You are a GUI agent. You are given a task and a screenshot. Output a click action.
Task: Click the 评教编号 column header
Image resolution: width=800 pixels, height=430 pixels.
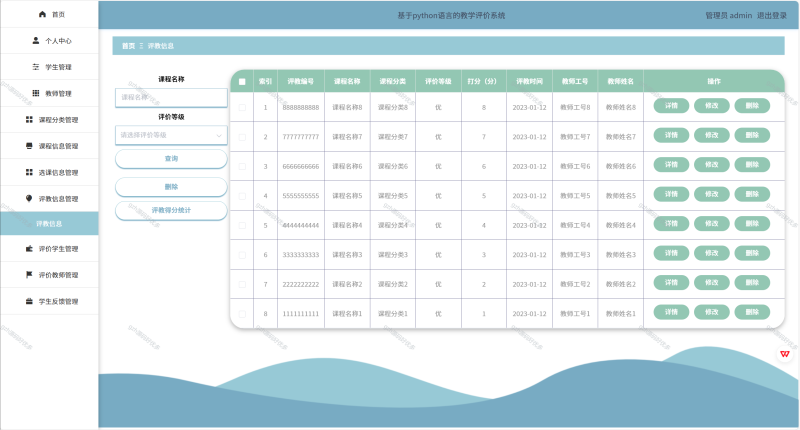301,82
